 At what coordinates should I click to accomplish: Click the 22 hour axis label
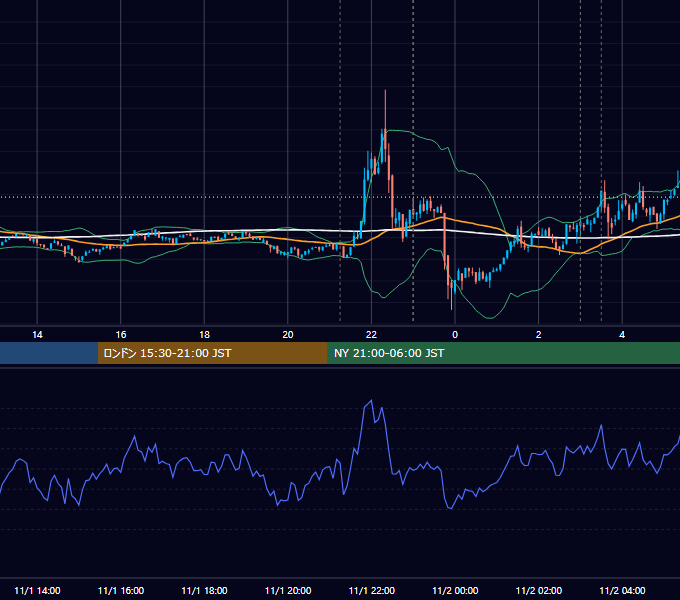click(371, 335)
